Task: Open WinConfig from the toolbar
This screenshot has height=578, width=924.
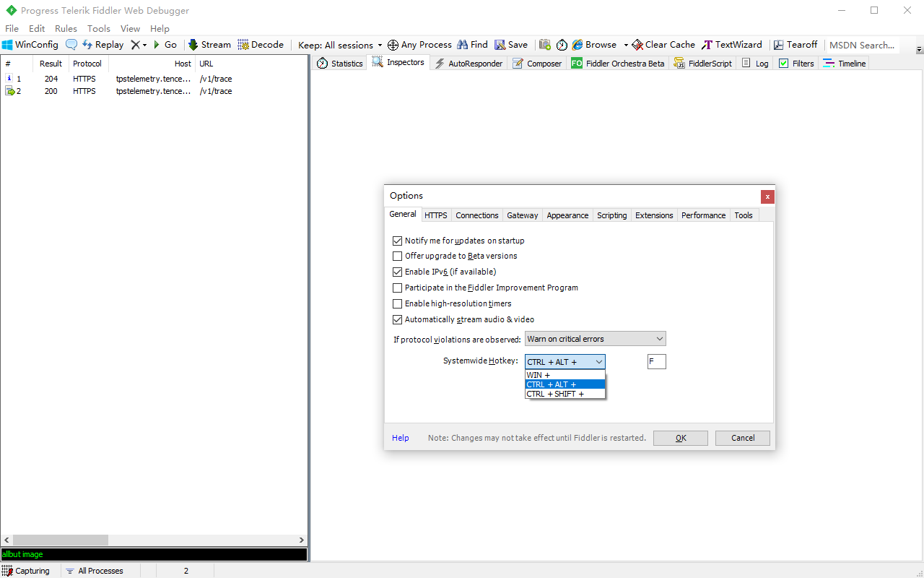Action: click(30, 45)
